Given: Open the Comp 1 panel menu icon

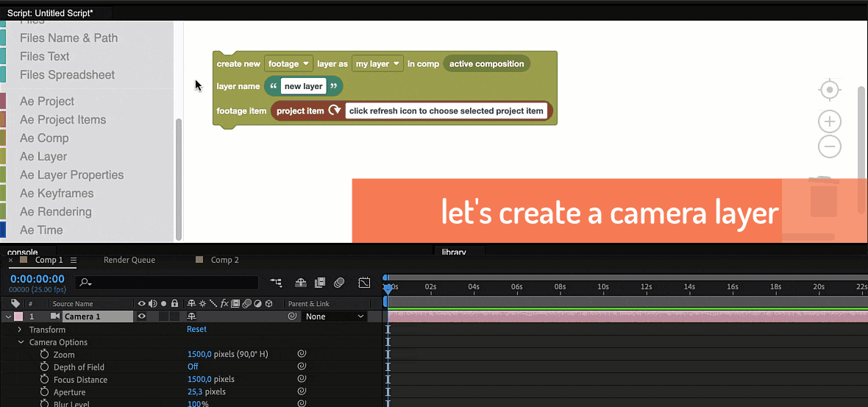Looking at the screenshot, I should pyautogui.click(x=73, y=260).
